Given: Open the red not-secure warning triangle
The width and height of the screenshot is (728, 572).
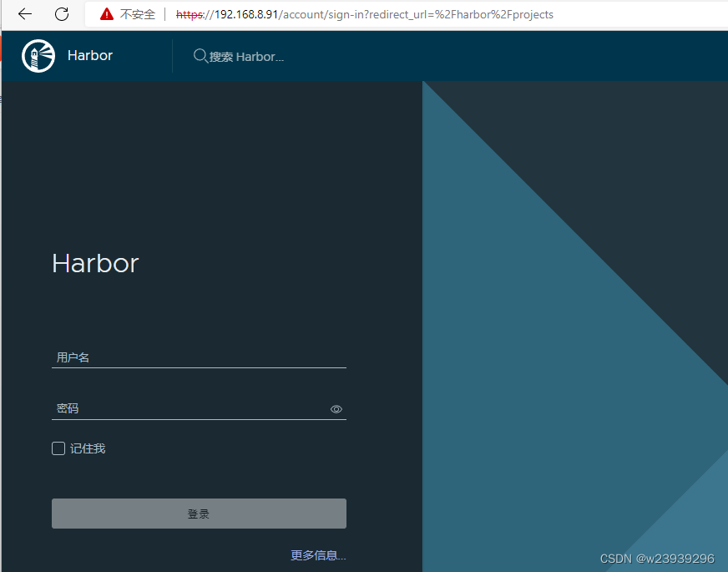Looking at the screenshot, I should click(x=107, y=14).
